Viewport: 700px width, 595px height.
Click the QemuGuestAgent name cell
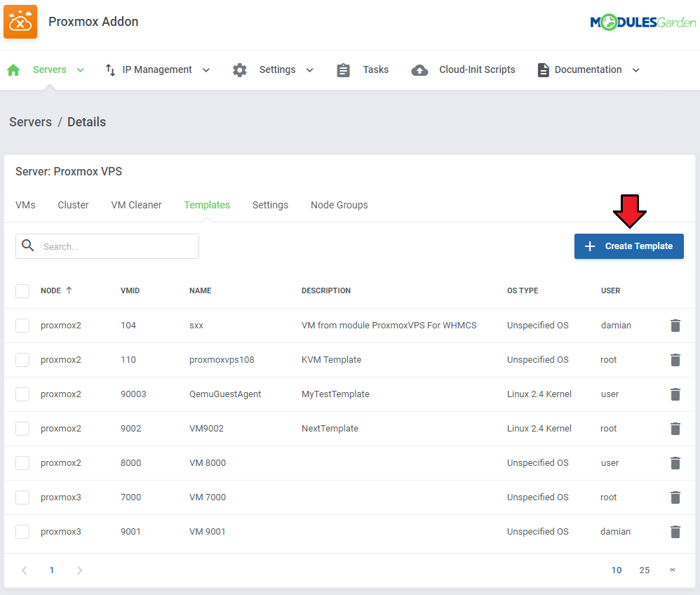coord(225,394)
